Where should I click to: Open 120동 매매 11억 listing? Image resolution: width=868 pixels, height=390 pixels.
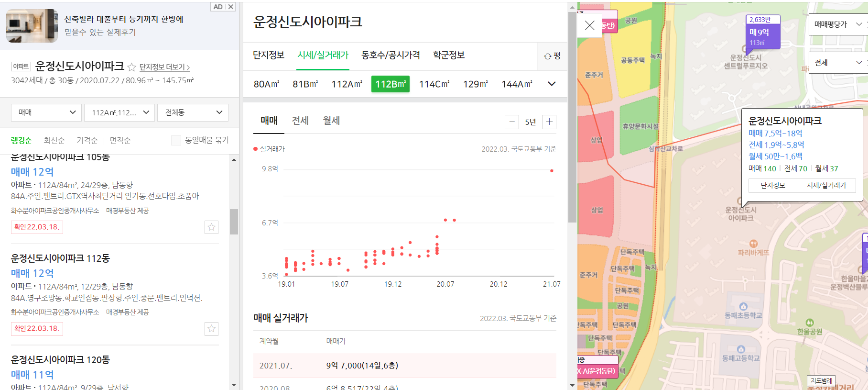[x=33, y=375]
